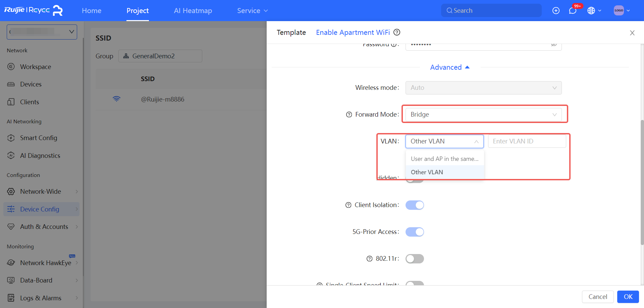Click the Enable Apartment WiFi link
Screen dimensions: 644x308
(x=353, y=33)
